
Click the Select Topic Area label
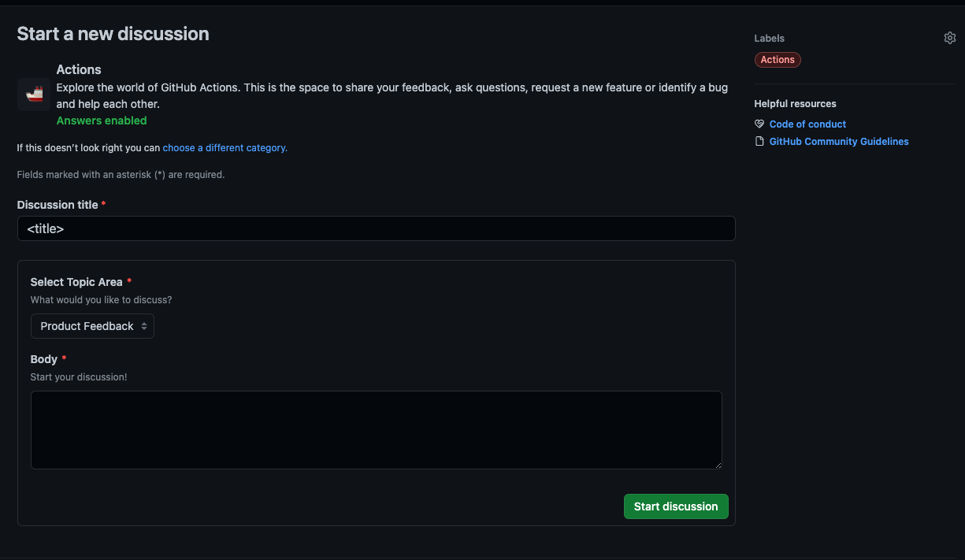[76, 282]
